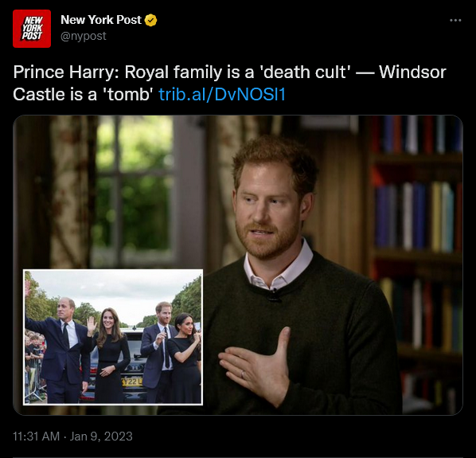The width and height of the screenshot is (476, 458).
Task: Click the bookshelf with colorful books
Action: point(416,261)
